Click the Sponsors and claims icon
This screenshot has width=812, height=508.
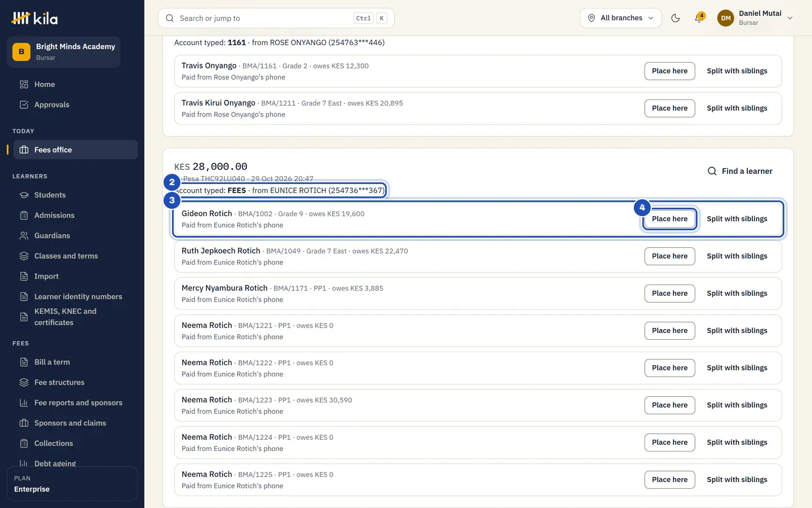[x=24, y=423]
